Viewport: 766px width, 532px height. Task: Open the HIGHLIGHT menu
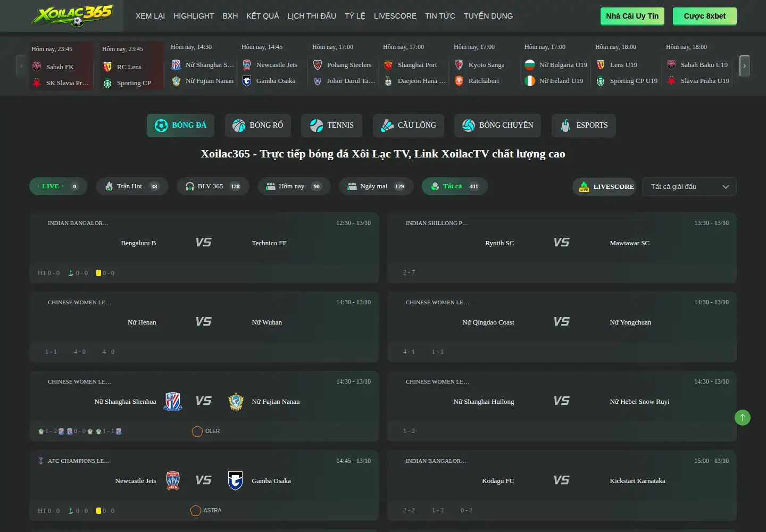tap(194, 16)
